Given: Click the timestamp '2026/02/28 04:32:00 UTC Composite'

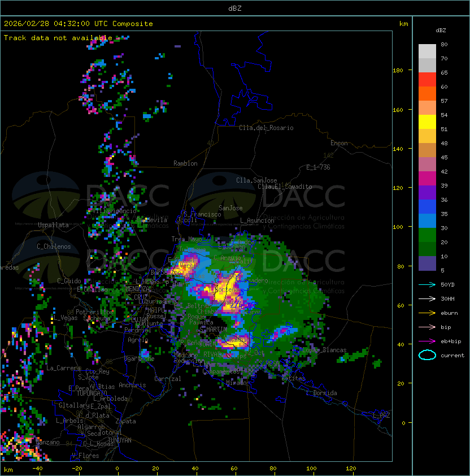Looking at the screenshot, I should (79, 24).
